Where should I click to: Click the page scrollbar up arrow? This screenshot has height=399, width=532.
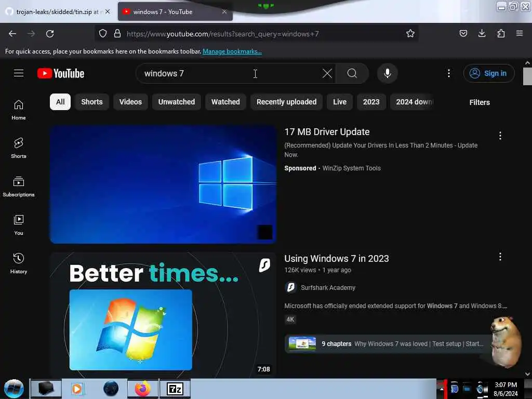(527, 63)
